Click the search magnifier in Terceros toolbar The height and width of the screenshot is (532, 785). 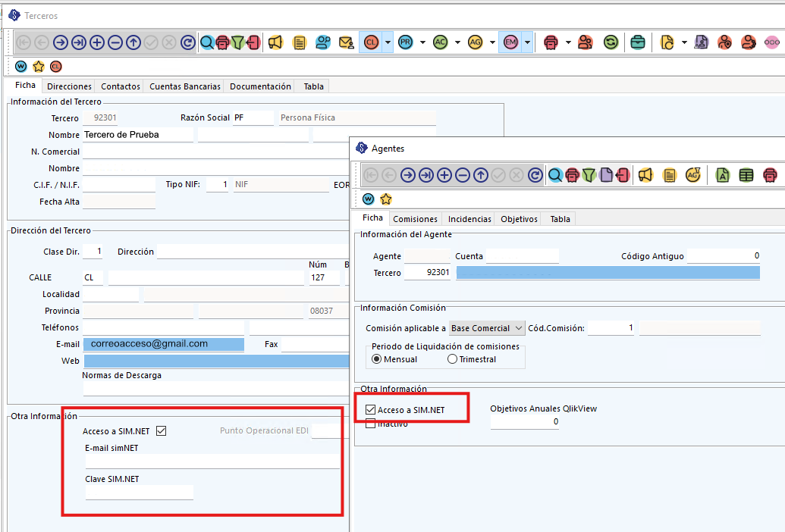[206, 42]
